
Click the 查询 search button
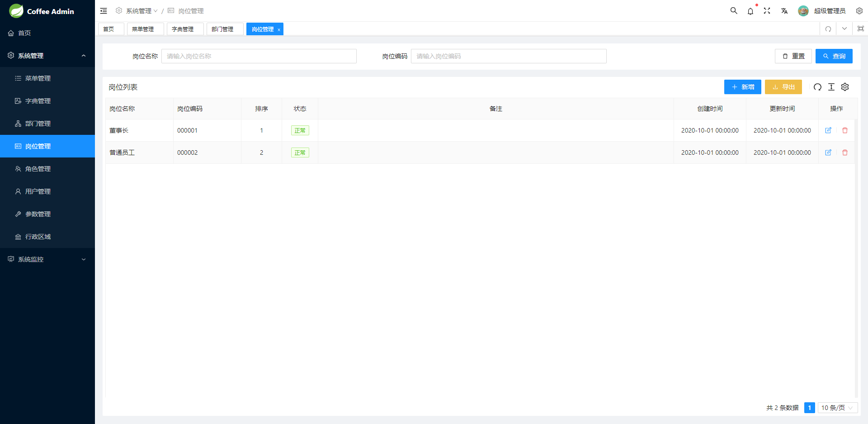point(834,56)
